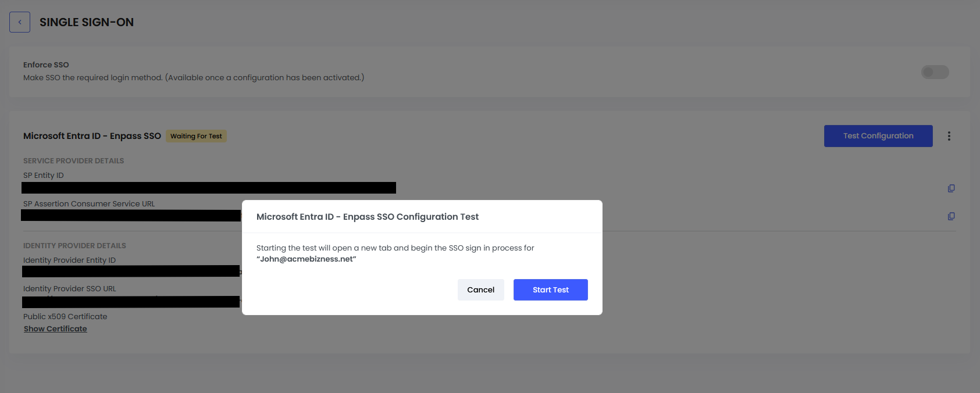Toggle the Enforce SSO switch
The image size is (980, 393).
pos(935,72)
